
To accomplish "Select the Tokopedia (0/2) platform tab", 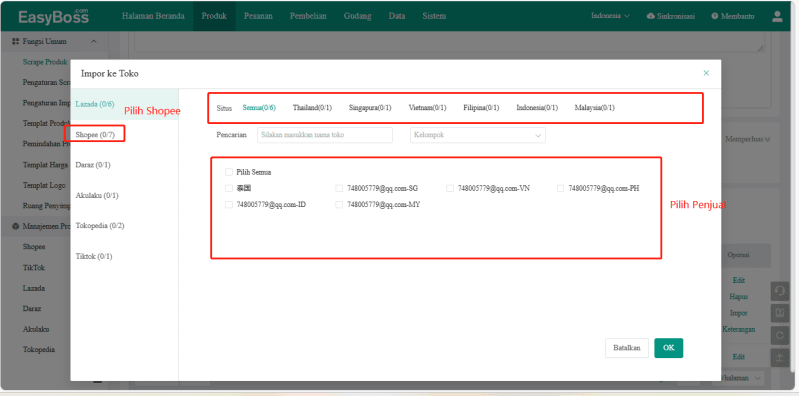I will (100, 225).
